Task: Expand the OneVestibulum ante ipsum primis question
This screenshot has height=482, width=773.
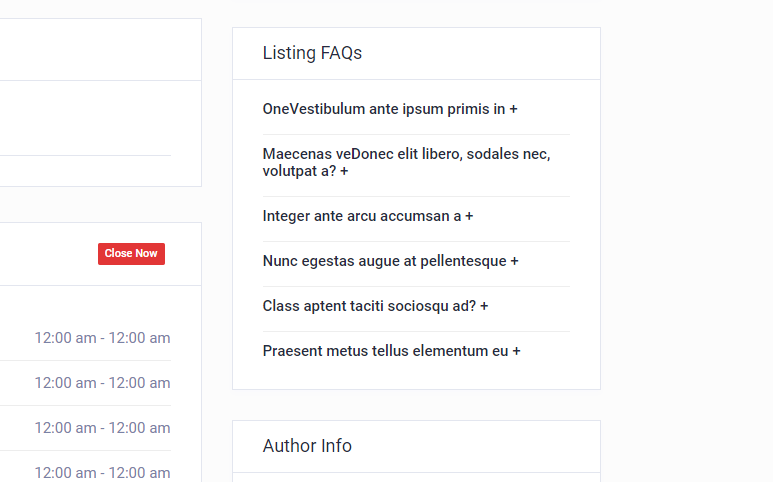Action: [384, 109]
